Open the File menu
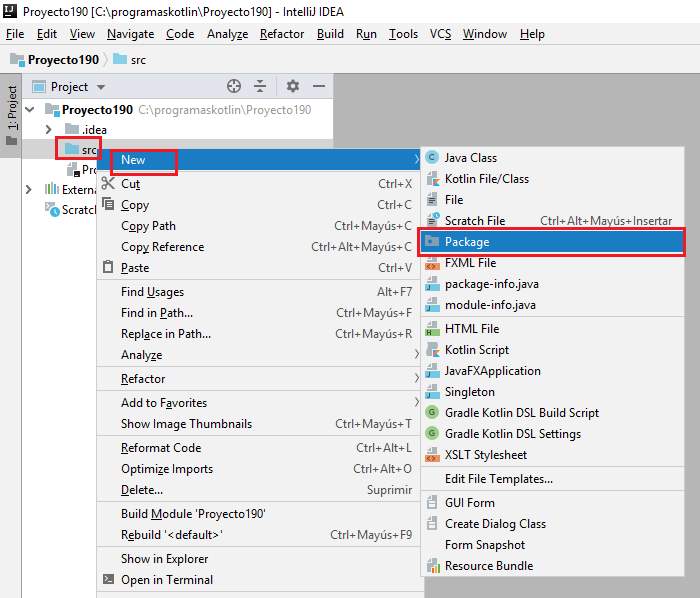This screenshot has height=598, width=700. tap(15, 34)
